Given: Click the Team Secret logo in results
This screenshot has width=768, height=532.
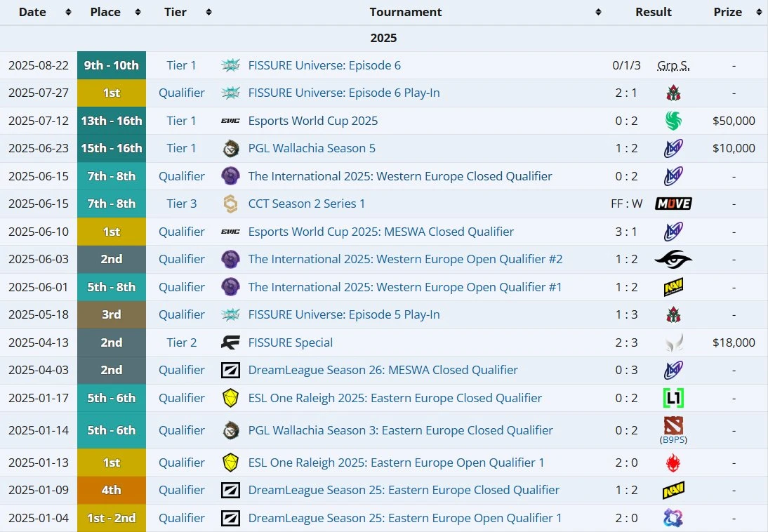Looking at the screenshot, I should click(673, 259).
